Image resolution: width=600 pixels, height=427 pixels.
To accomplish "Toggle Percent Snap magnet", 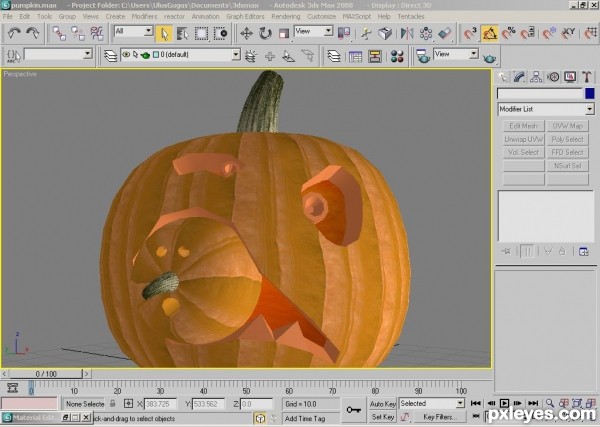I will [509, 33].
